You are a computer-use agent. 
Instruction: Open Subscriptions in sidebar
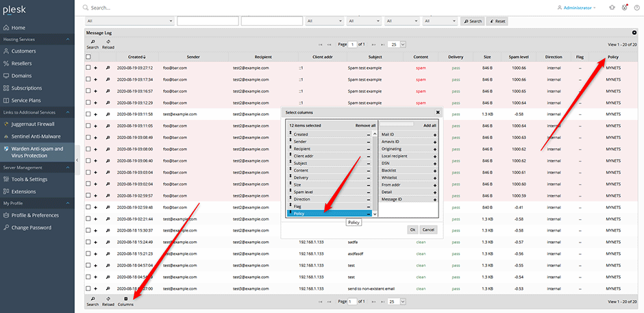coord(27,88)
